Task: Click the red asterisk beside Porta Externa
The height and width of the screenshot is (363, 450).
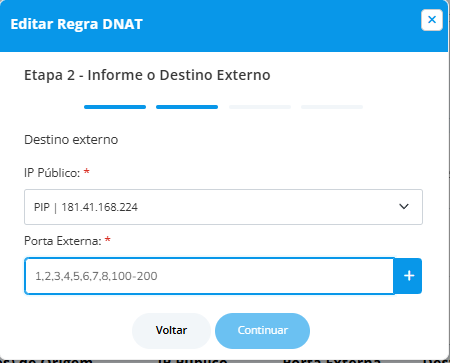Action: coord(107,240)
